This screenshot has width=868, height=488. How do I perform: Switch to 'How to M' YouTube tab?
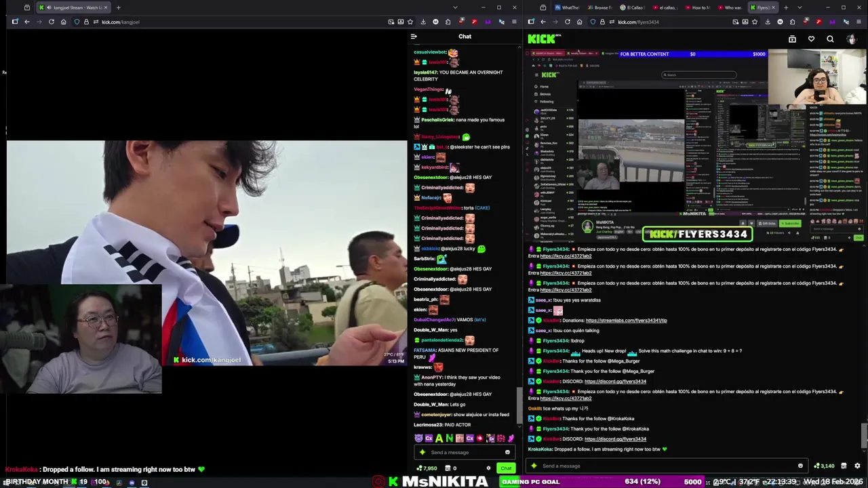tap(697, 7)
